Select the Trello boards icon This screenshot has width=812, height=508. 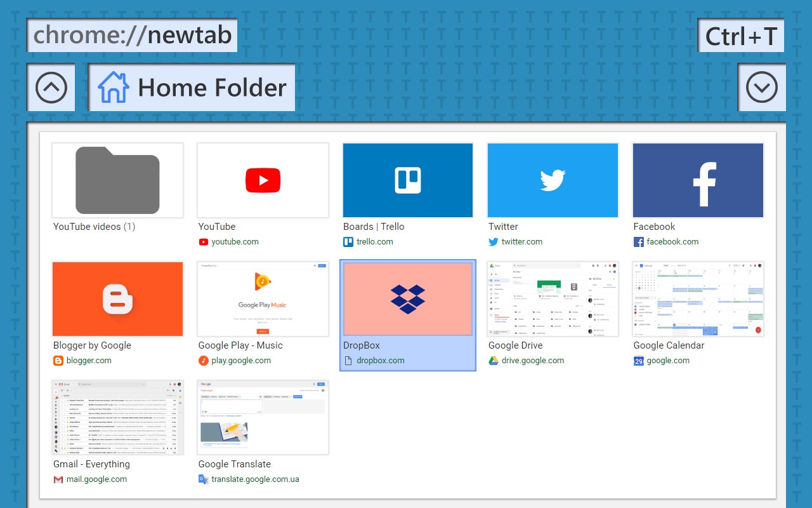tap(407, 180)
